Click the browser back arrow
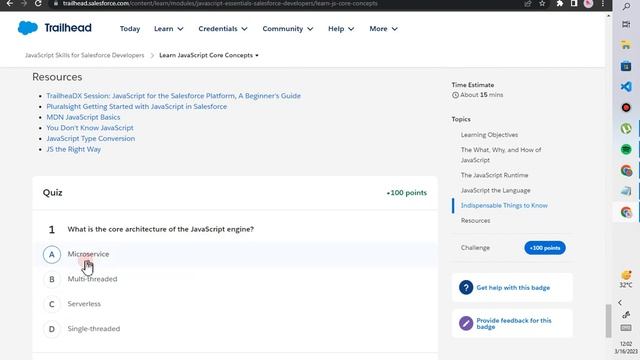This screenshot has height=360, width=640. point(9,3)
